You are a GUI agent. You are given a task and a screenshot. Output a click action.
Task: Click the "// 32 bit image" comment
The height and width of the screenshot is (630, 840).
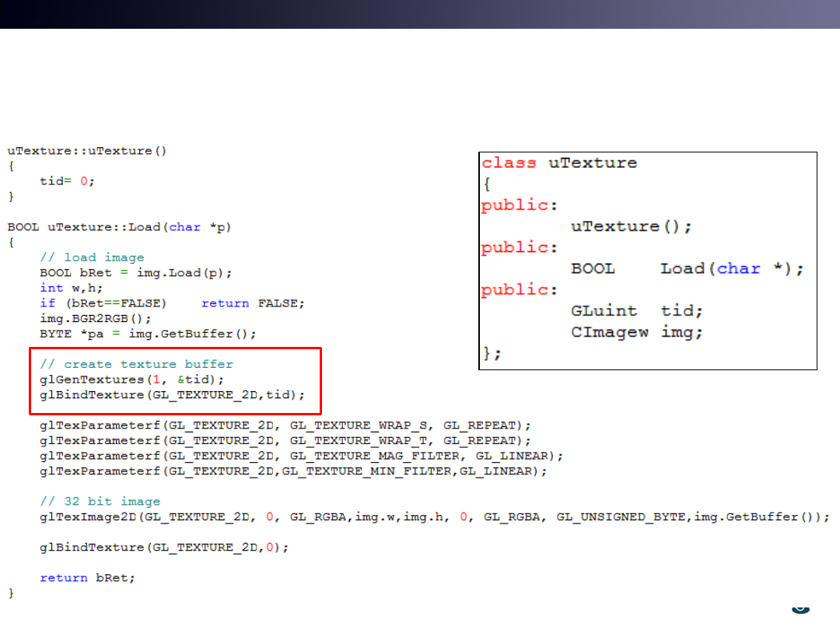[x=100, y=502]
